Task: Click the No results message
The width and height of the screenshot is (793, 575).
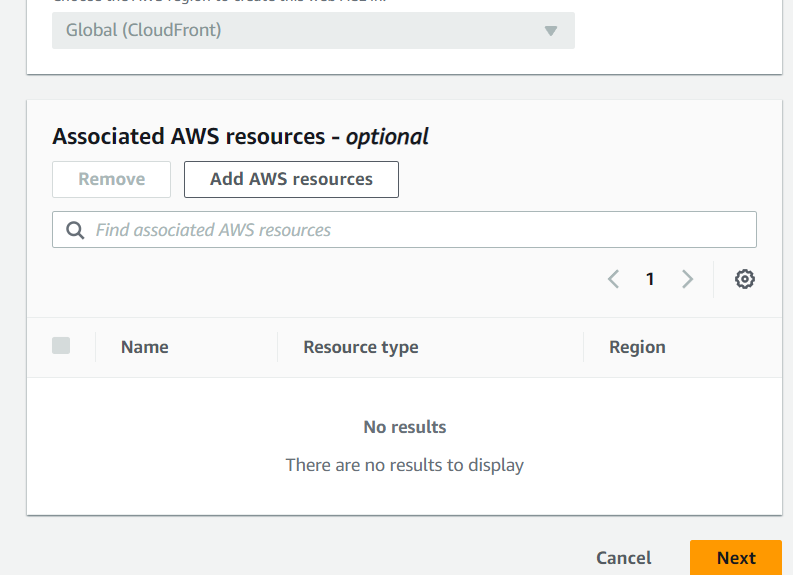Action: click(x=405, y=427)
